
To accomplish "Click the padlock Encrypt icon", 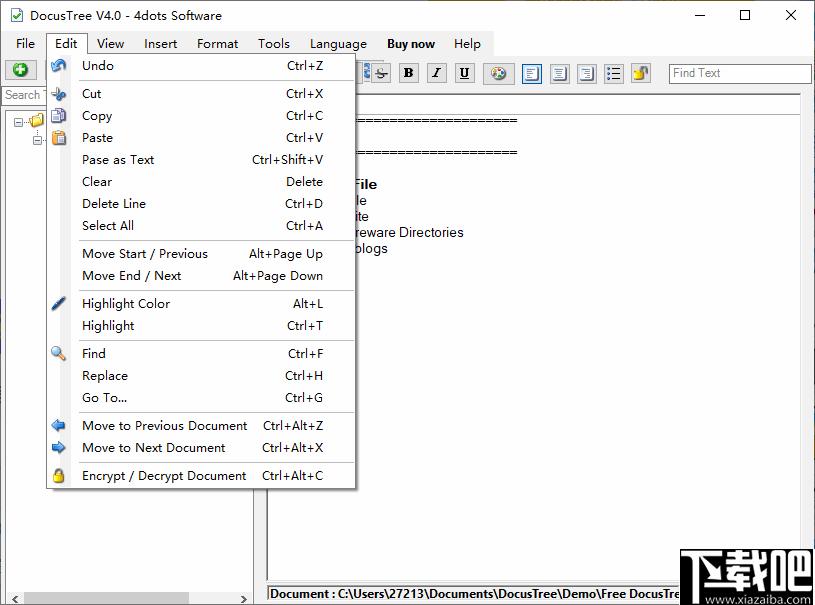I will coord(59,475).
